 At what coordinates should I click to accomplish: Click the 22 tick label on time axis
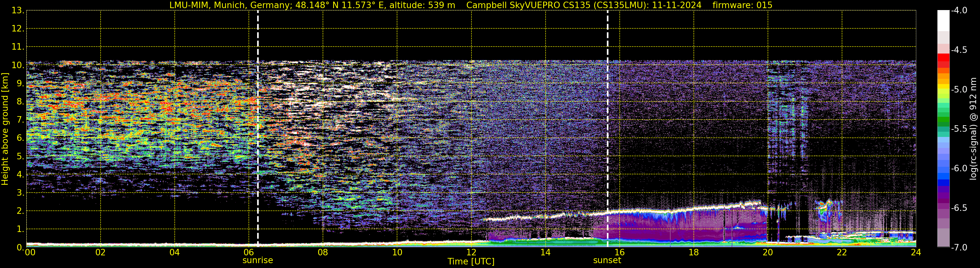(842, 252)
